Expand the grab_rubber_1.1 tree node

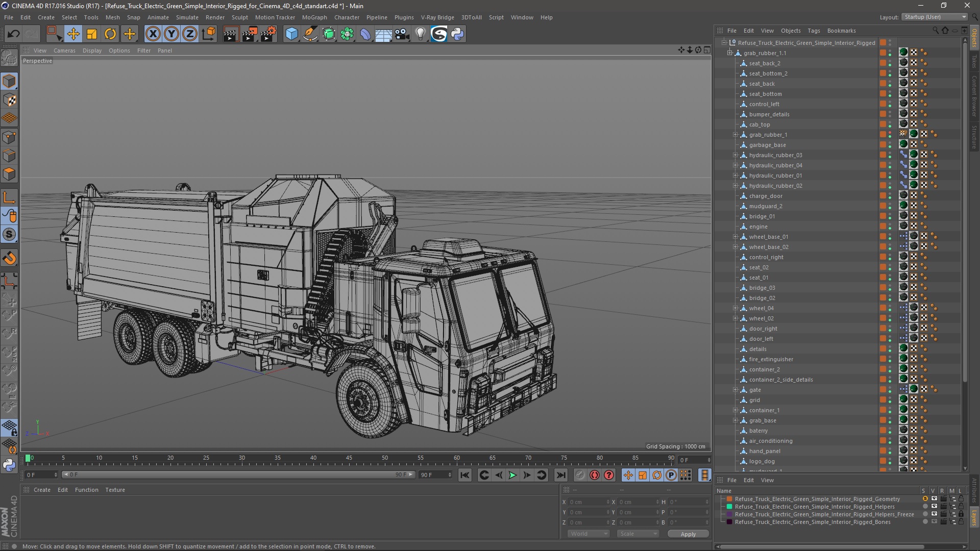coord(730,53)
